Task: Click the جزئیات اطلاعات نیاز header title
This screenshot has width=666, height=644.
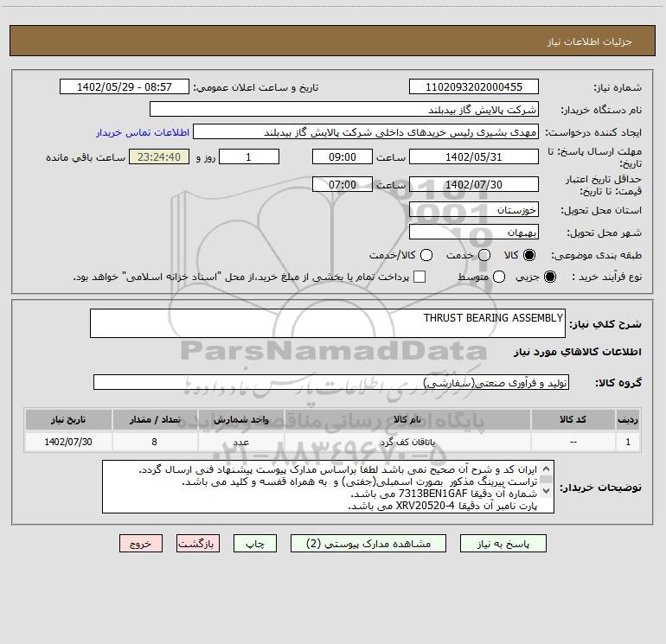Action: 590,41
